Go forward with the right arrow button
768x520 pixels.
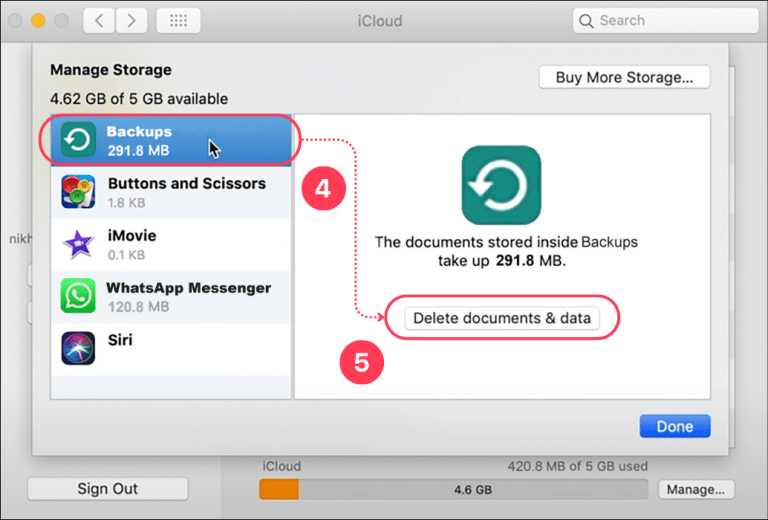click(x=131, y=21)
